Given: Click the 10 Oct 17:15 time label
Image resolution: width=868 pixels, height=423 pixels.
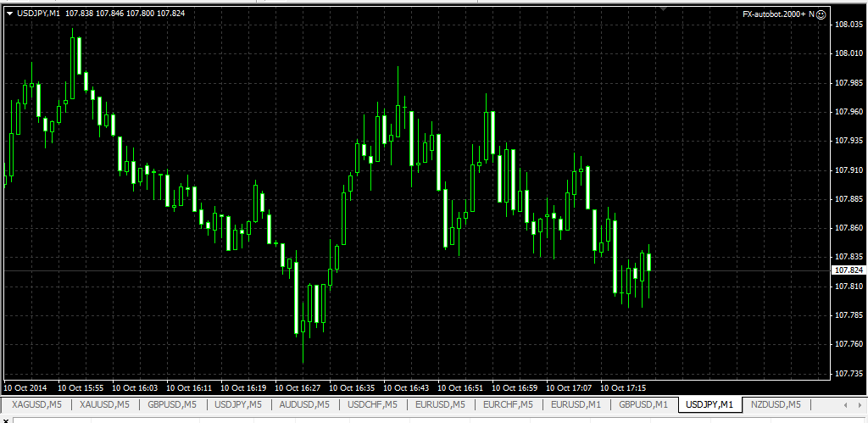Looking at the screenshot, I should (623, 387).
